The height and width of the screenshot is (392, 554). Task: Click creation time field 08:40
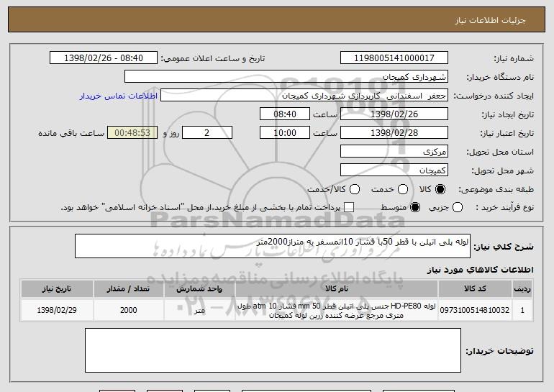click(285, 114)
